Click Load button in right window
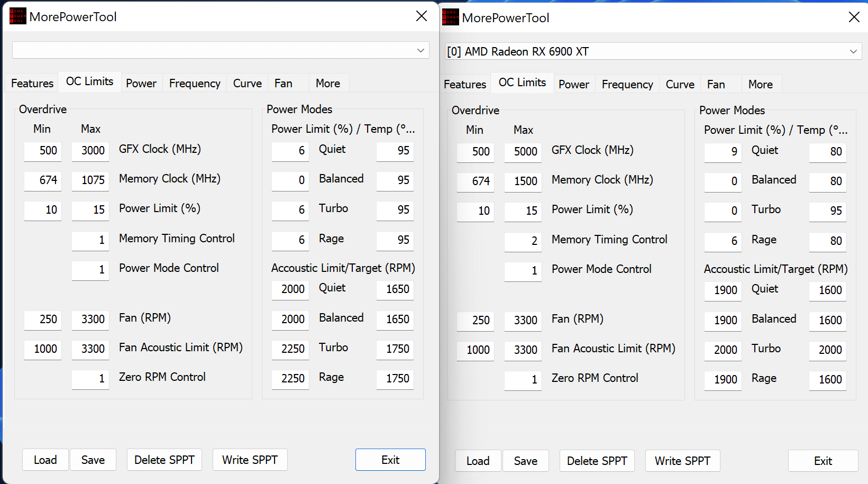Image resolution: width=868 pixels, height=484 pixels. point(478,461)
